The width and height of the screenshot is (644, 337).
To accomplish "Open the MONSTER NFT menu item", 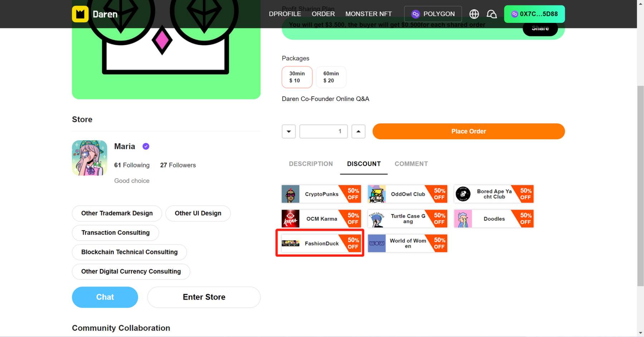I will pyautogui.click(x=369, y=14).
